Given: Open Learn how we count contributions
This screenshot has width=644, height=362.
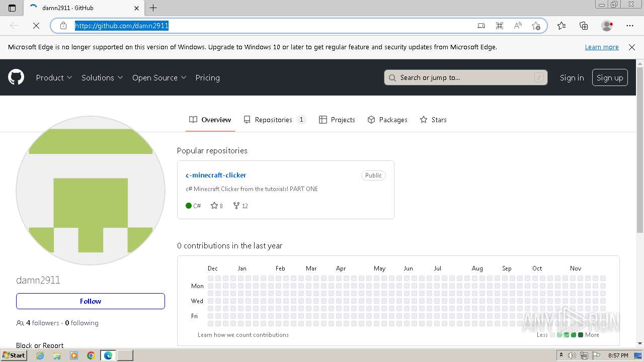Looking at the screenshot, I should click(x=243, y=335).
